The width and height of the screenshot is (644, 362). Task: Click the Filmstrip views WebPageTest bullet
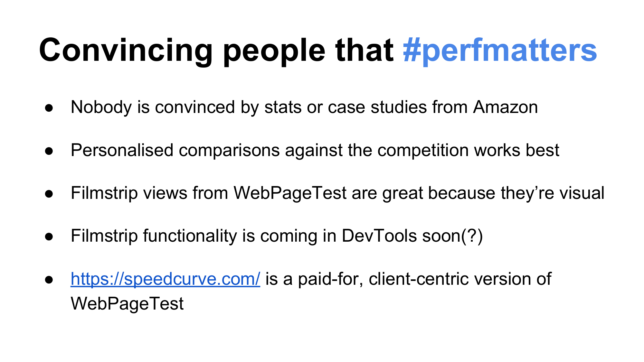point(337,193)
